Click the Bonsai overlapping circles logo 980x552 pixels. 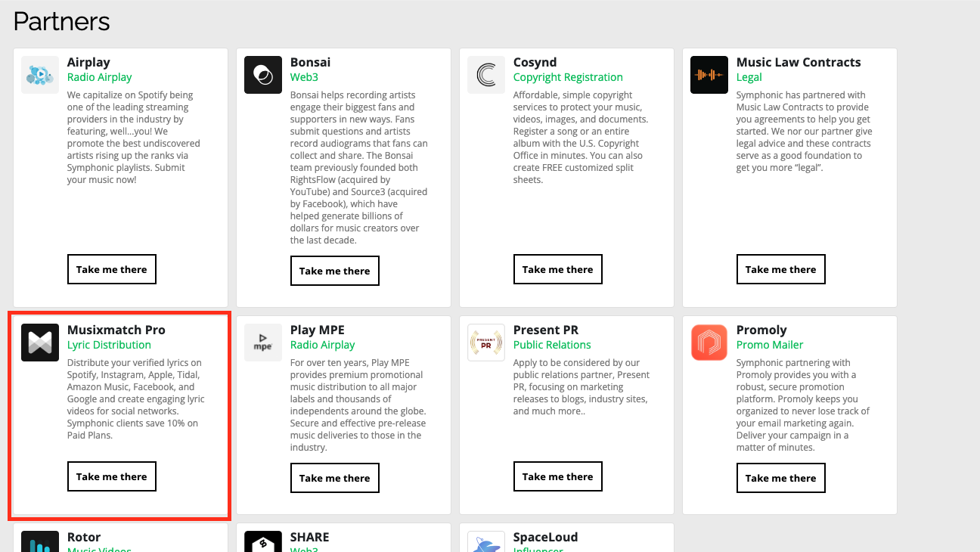(x=263, y=75)
